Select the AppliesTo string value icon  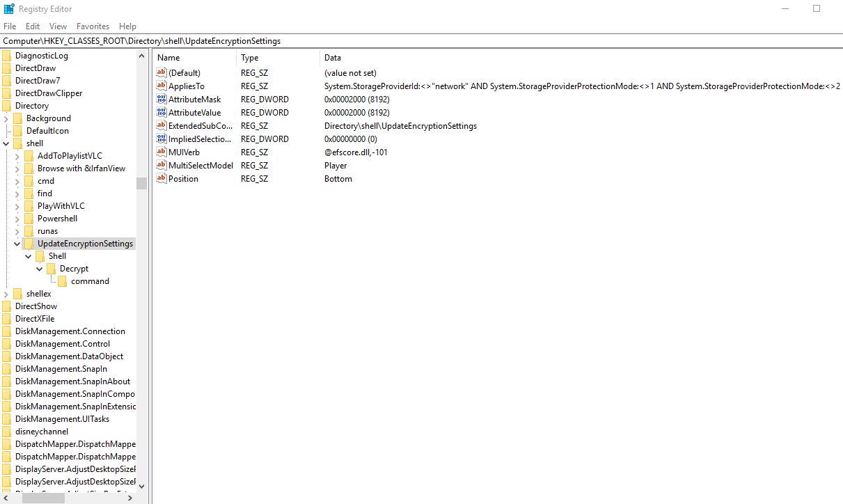pyautogui.click(x=162, y=86)
